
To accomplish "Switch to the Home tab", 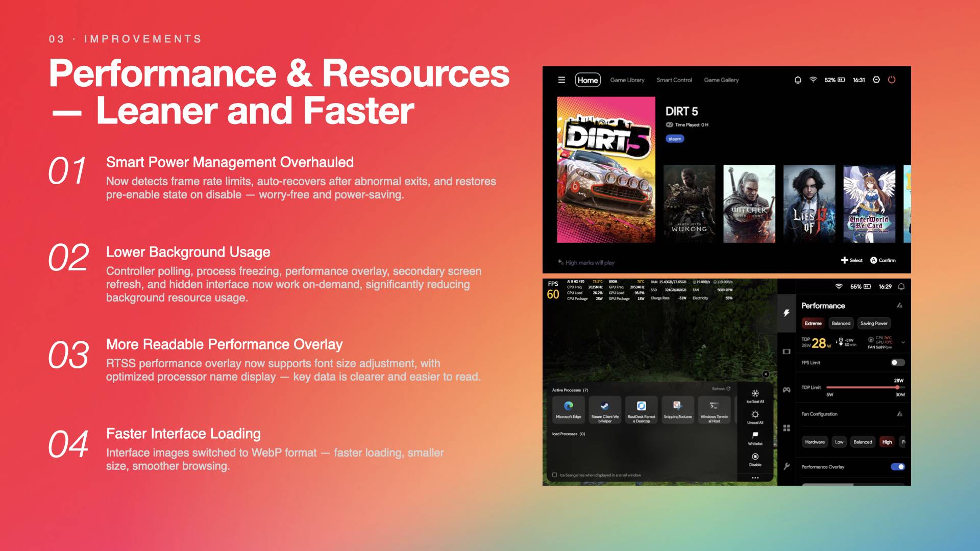I will (x=588, y=80).
